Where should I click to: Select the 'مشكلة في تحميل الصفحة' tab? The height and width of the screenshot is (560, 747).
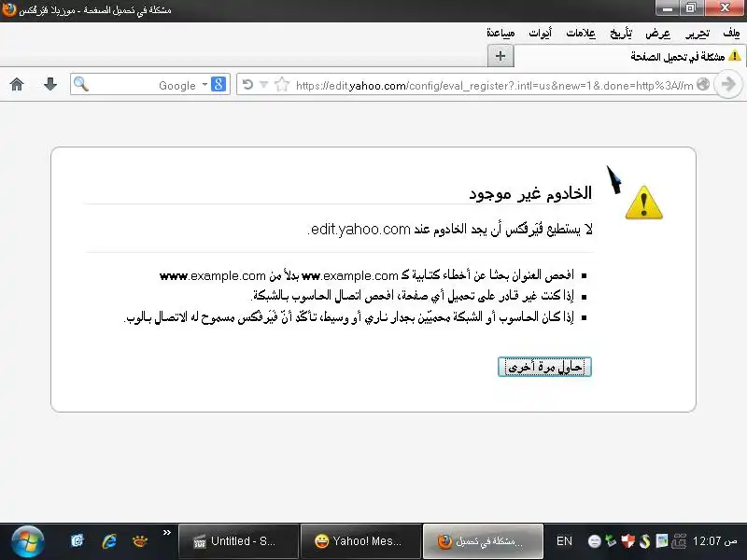point(629,56)
